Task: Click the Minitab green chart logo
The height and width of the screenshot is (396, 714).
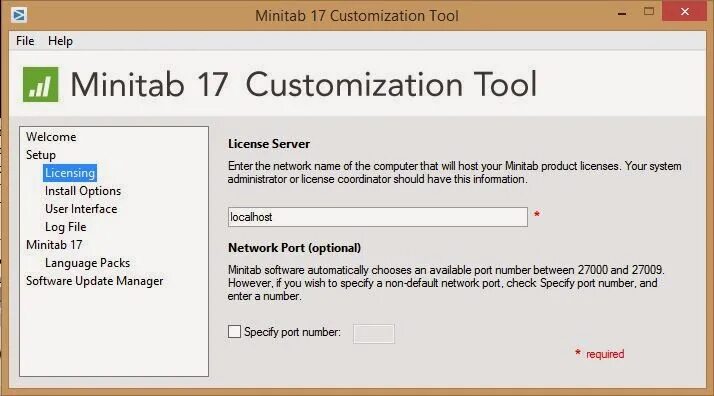Action: point(41,85)
